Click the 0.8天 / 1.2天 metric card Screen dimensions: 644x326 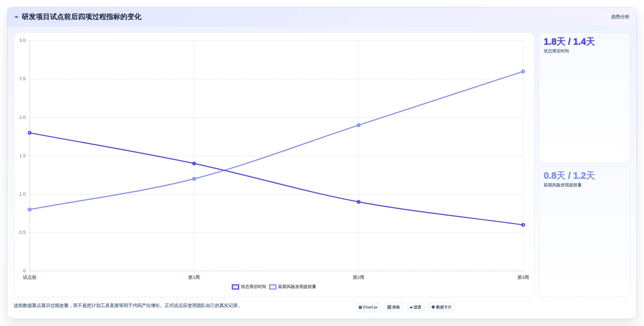584,232
